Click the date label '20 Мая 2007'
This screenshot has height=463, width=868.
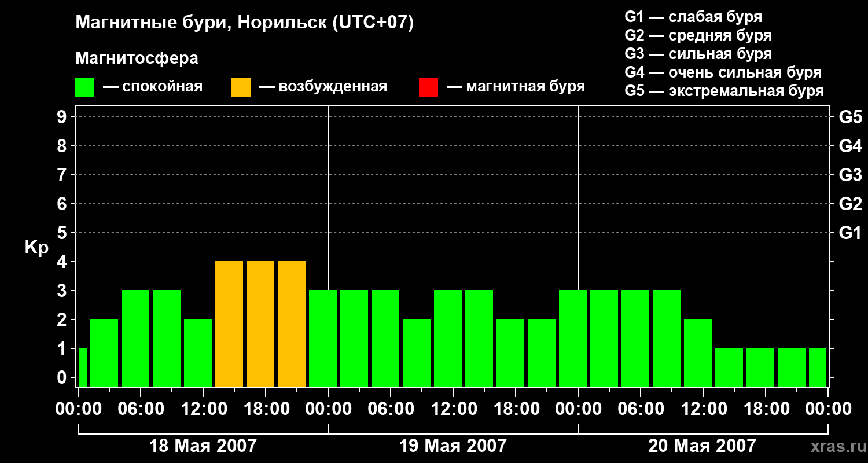click(x=702, y=446)
